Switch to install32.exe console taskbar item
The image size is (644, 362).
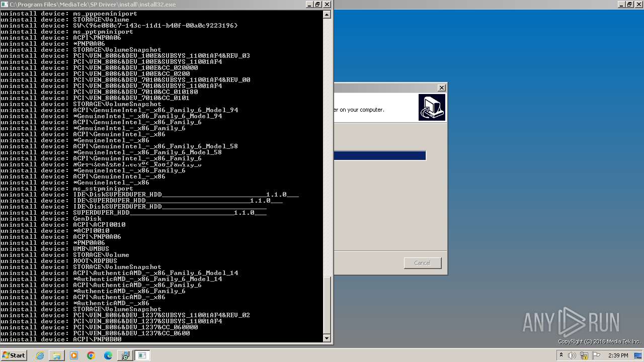142,355
